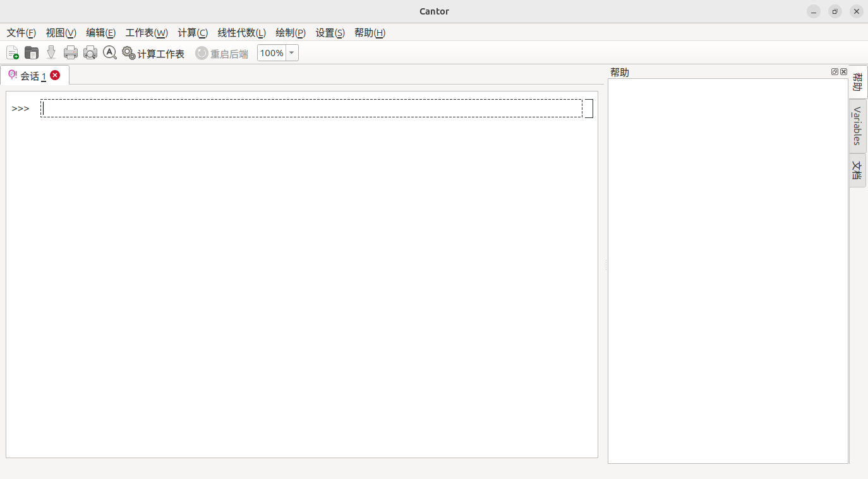This screenshot has width=868, height=479.
Task: Create a new worksheet with the New icon
Action: (13, 53)
